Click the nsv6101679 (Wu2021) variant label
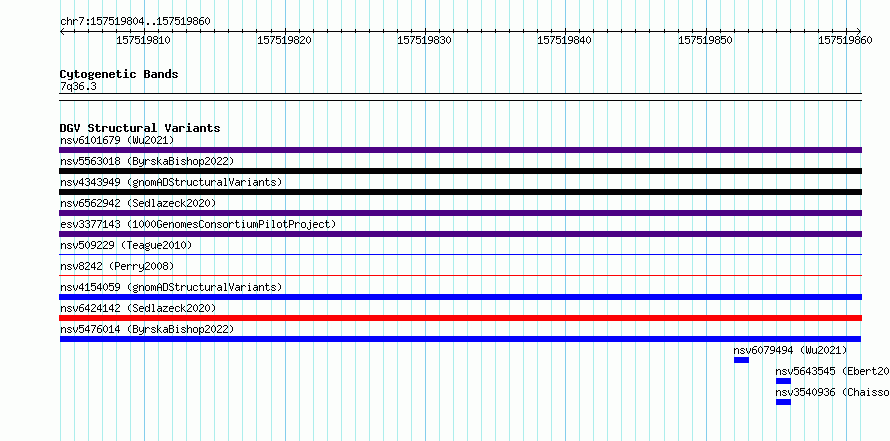890x441 pixels. click(117, 140)
